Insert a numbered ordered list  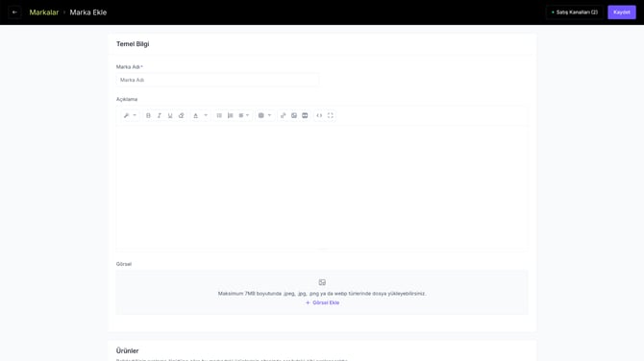coord(231,115)
